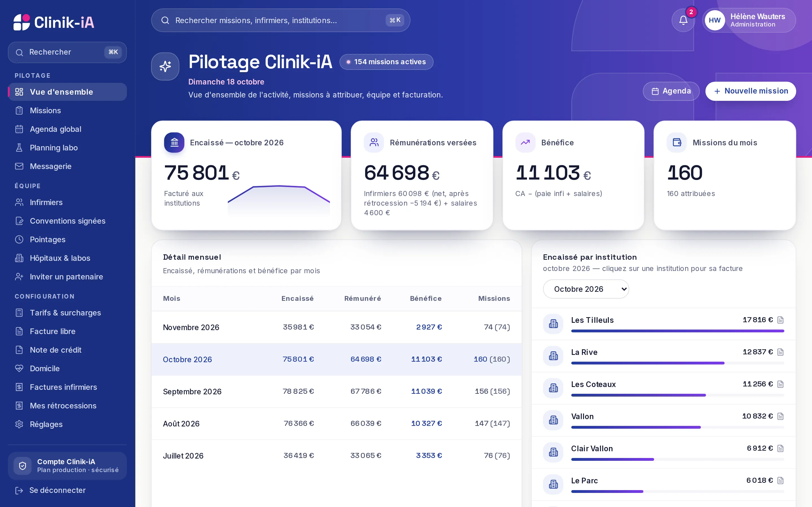Click the bank icon on Encaissé card
The image size is (812, 507).
[x=174, y=143]
